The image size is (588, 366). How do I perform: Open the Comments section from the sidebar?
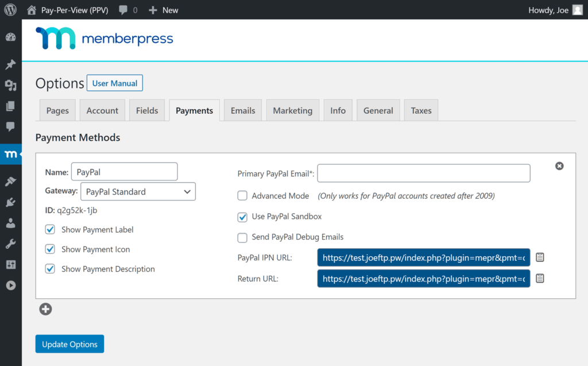[x=10, y=127]
